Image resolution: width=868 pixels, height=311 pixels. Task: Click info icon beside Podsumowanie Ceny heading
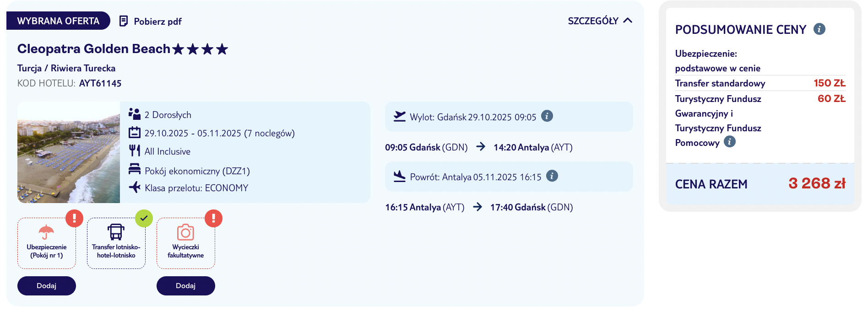click(819, 29)
